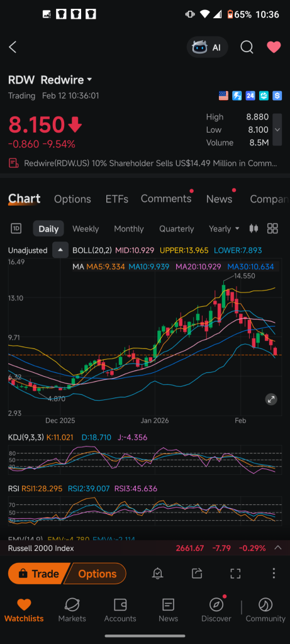Viewport: 290px width, 644px height.
Task: Tap the KDJ(9,3,3) indicator label
Action: point(26,438)
